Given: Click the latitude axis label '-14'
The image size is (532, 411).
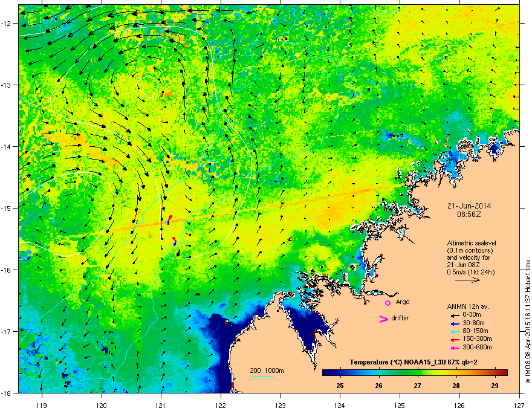Looking at the screenshot, I should pyautogui.click(x=6, y=146).
